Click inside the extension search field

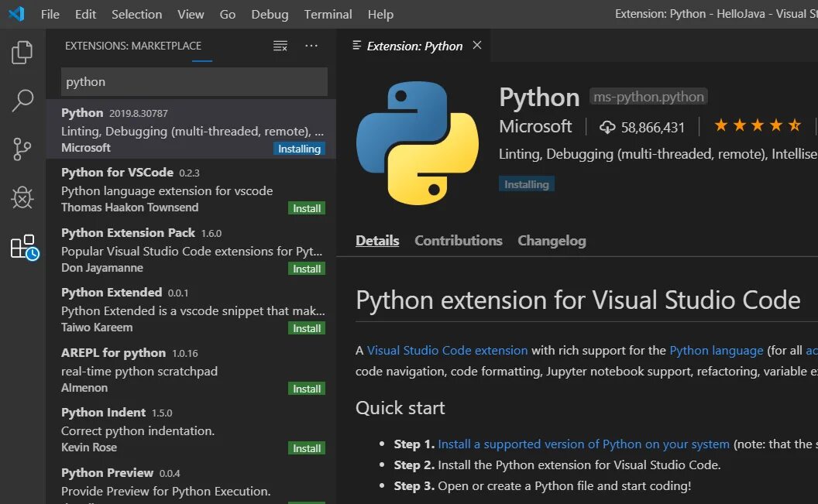pyautogui.click(x=194, y=82)
